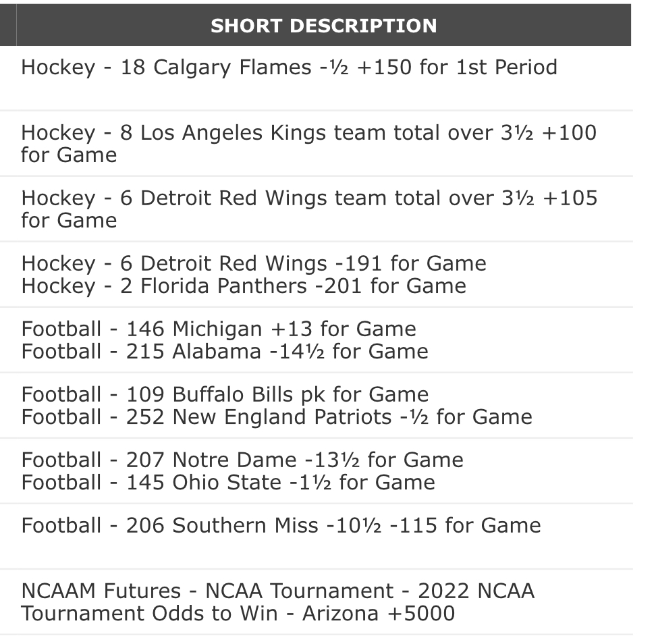The width and height of the screenshot is (656, 644).
Task: Click the Detroit Red Wings -191 line
Action: (x=253, y=263)
